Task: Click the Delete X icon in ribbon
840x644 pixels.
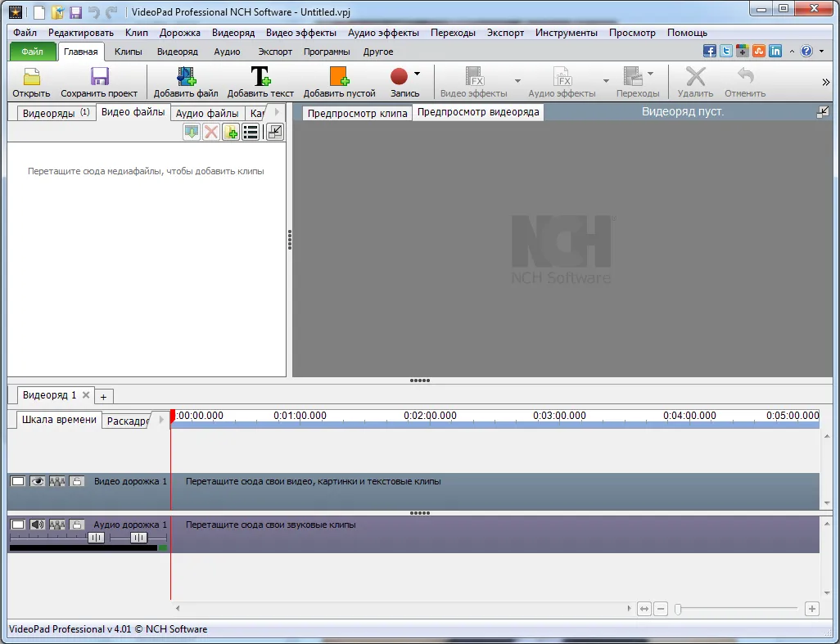Action: [695, 76]
